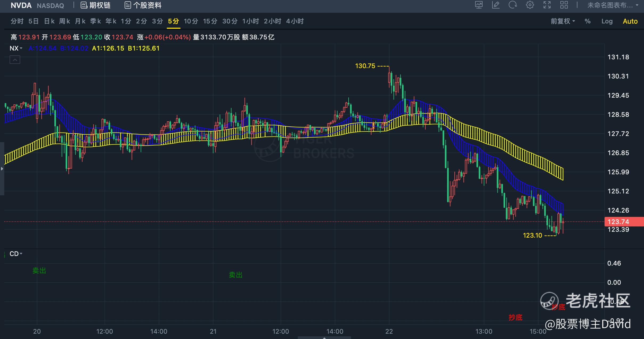This screenshot has height=339, width=644.
Task: Enter fullscreen with the expand arrows icon
Action: 547,5
